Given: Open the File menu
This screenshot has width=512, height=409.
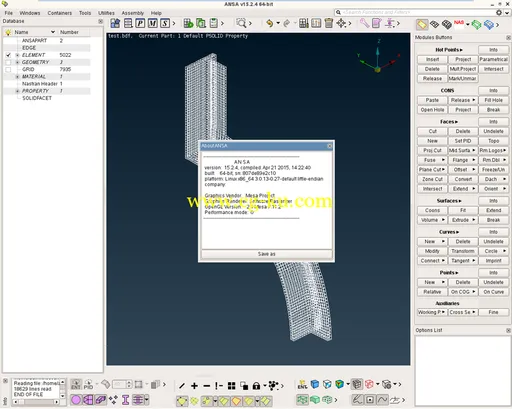Looking at the screenshot, I should tap(9, 13).
